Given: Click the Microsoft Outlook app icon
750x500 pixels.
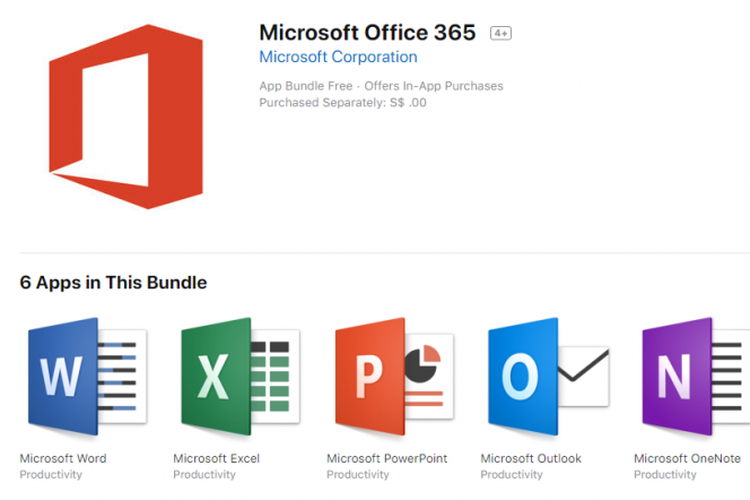Looking at the screenshot, I should pyautogui.click(x=546, y=377).
